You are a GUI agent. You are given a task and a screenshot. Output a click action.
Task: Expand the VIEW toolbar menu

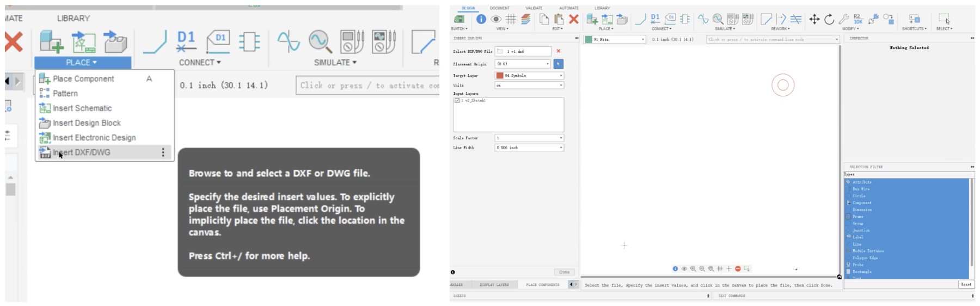[x=502, y=29]
